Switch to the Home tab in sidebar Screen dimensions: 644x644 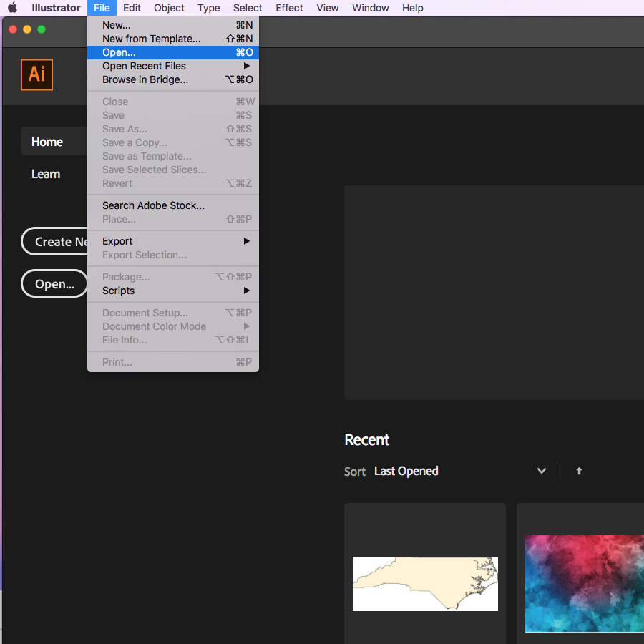coord(54,142)
